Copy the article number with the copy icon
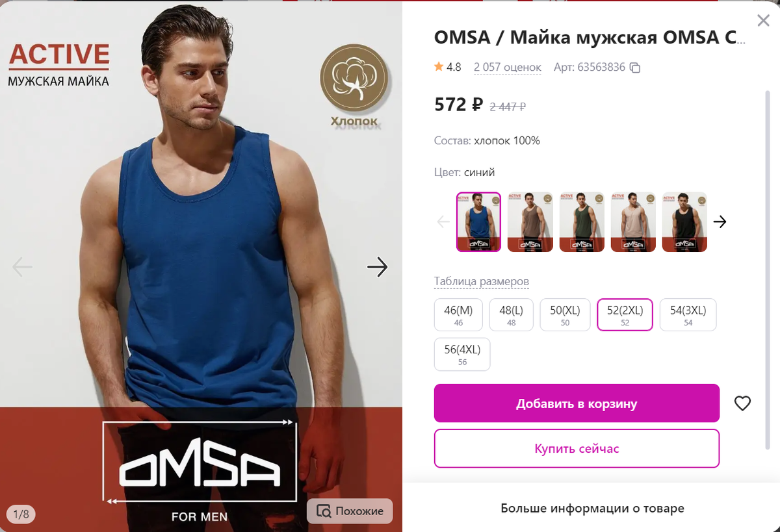Viewport: 780px width, 532px height. [x=636, y=68]
